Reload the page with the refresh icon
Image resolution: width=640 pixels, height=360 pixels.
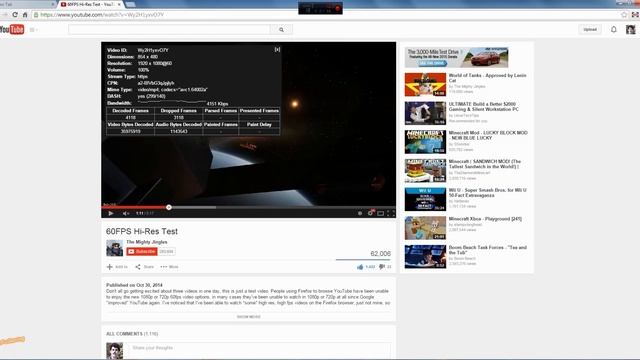point(15,15)
